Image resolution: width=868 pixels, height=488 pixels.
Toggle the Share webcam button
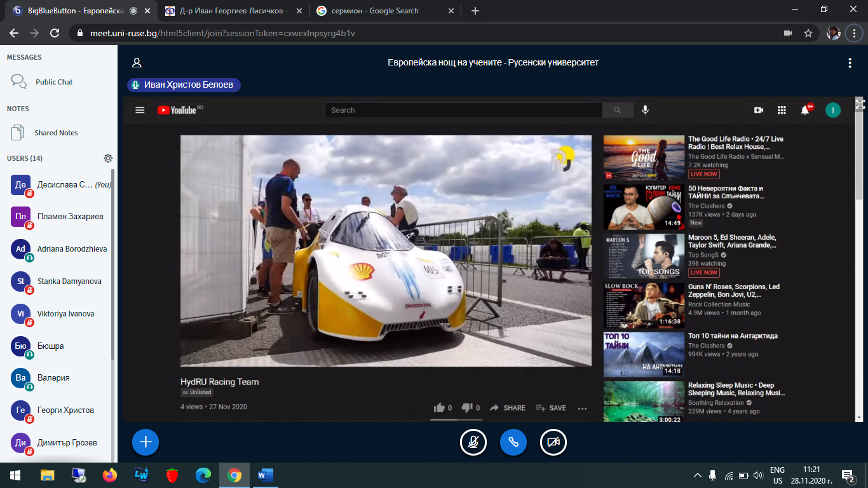(x=553, y=442)
